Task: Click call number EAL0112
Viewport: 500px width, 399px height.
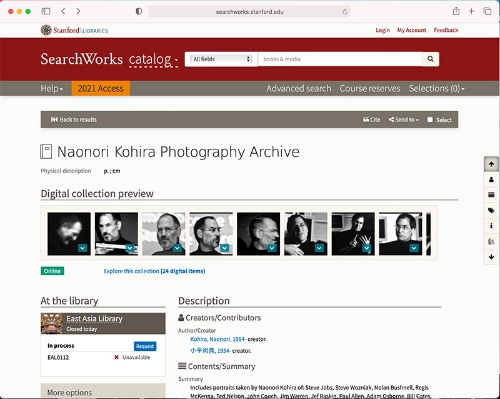Action: pos(58,357)
